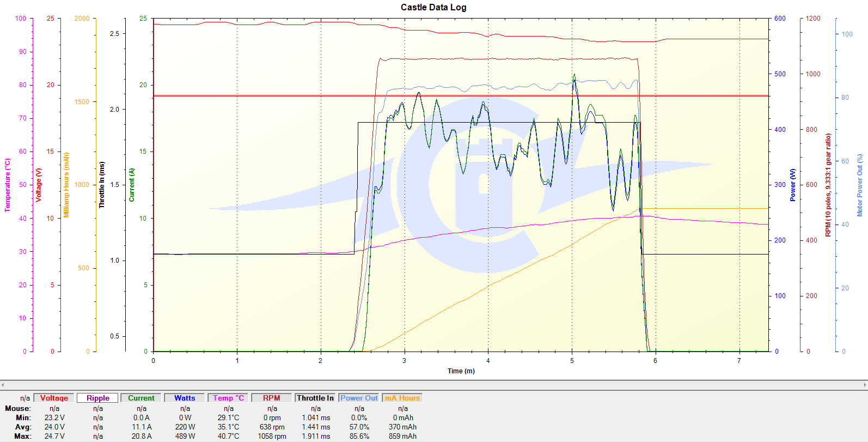Click the Avg voltage value 24.0 V
Viewport: 868px width, 442px height.
(x=54, y=427)
